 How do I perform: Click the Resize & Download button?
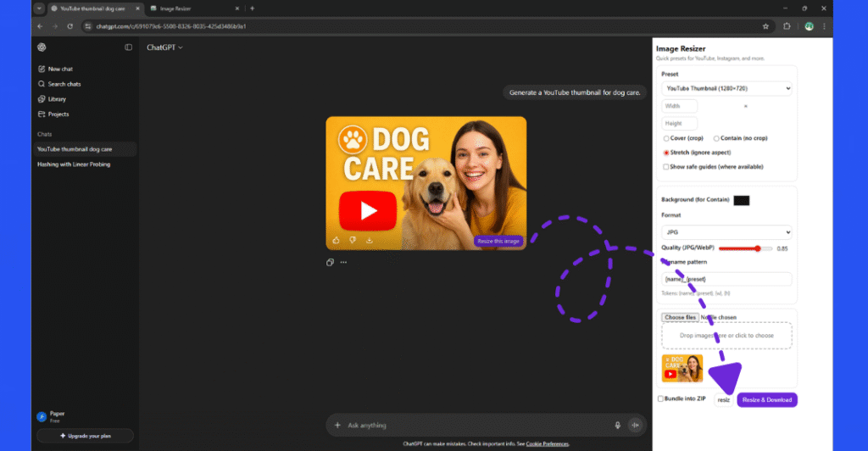pos(766,399)
